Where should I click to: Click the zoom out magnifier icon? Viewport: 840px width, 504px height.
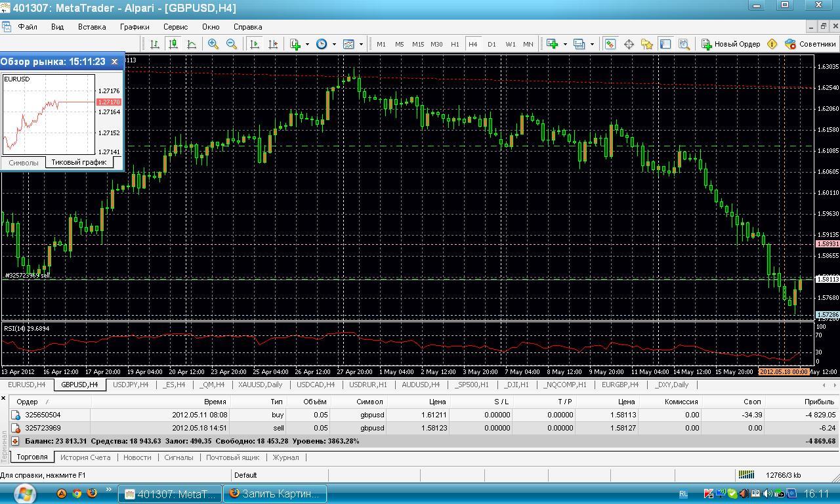[x=232, y=44]
